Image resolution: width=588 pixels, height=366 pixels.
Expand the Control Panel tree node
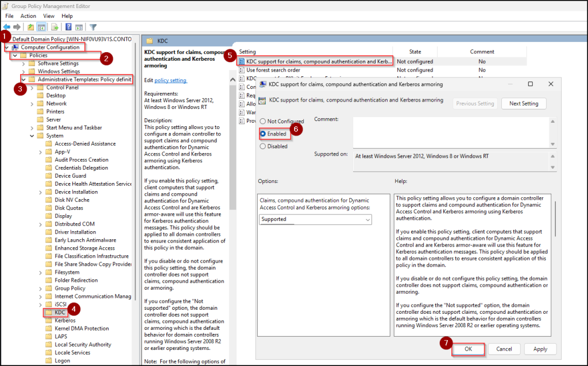click(x=32, y=88)
